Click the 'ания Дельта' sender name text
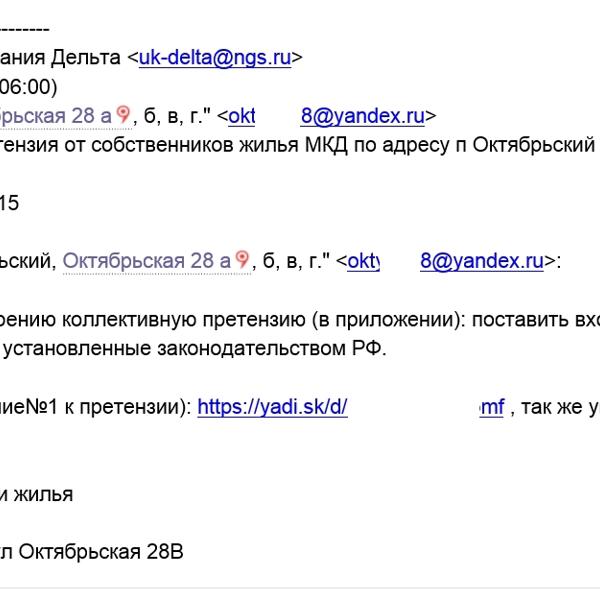 60,58
